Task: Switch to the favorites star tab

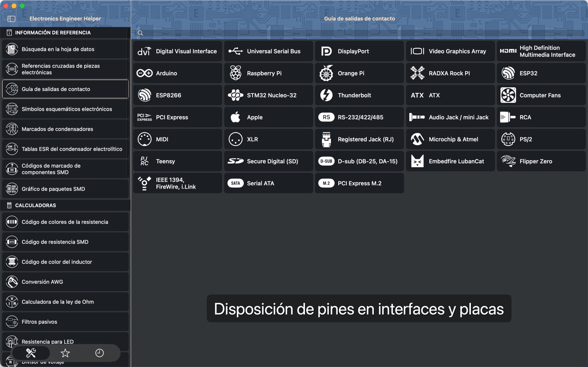Action: pyautogui.click(x=65, y=353)
